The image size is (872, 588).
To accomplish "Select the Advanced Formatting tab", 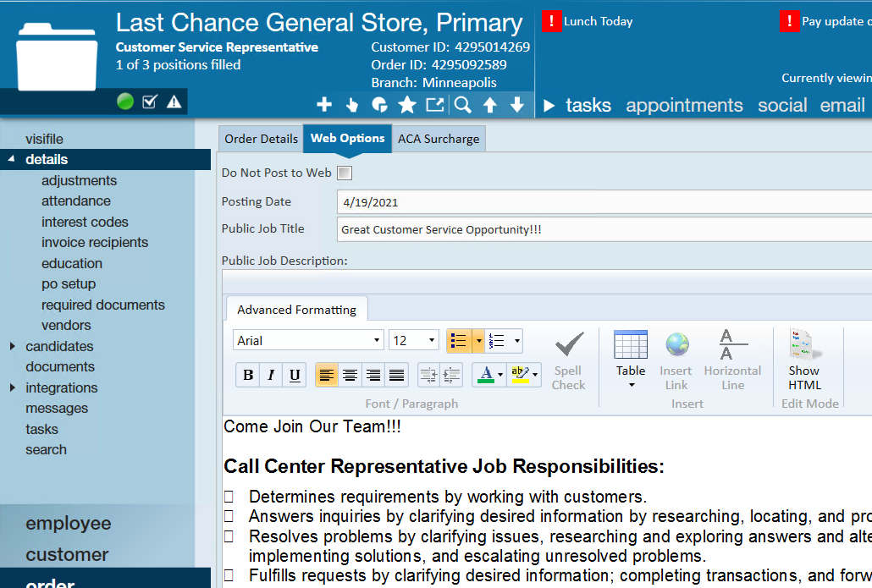I will pyautogui.click(x=296, y=310).
